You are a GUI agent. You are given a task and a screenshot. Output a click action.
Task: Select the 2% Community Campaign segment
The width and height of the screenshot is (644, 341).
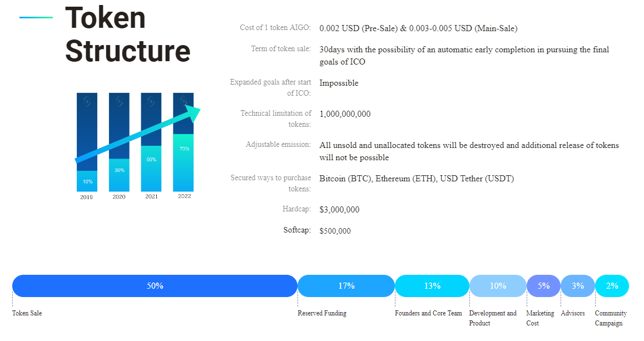click(x=612, y=286)
